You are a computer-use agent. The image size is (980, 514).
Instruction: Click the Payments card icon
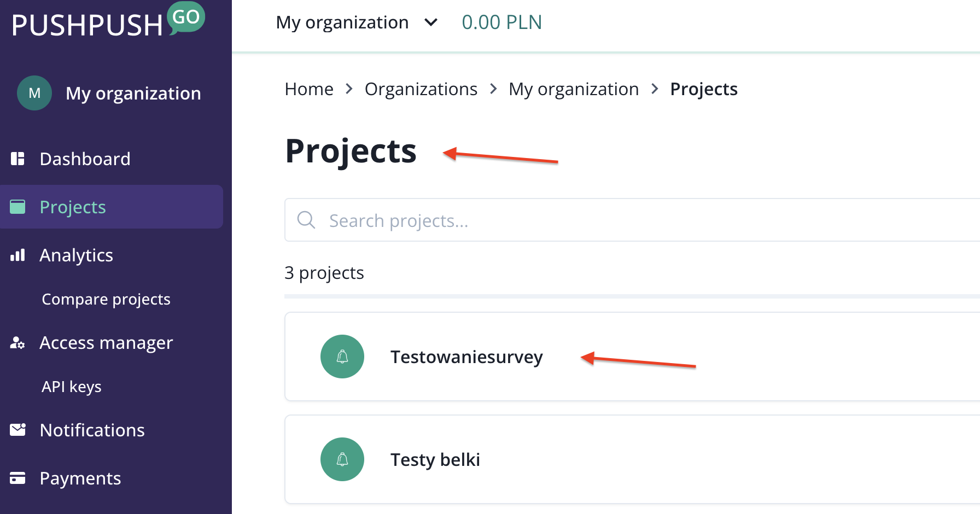[x=17, y=478]
